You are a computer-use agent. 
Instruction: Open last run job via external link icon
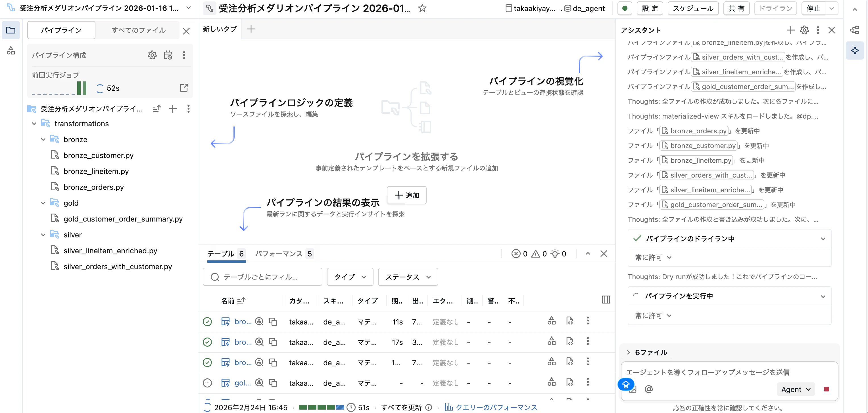coord(184,88)
